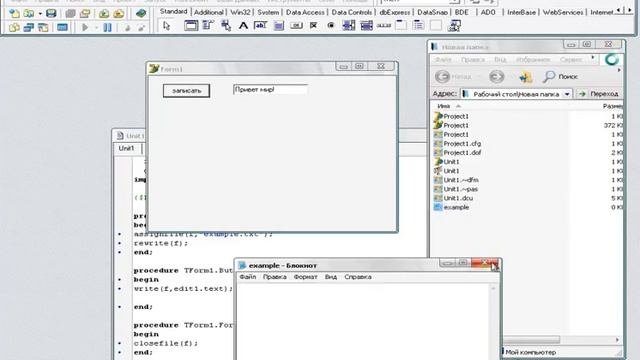Open the dropdown arrow beside Open file icon
Viewport: 640px width, 360px height.
pos(40,14)
